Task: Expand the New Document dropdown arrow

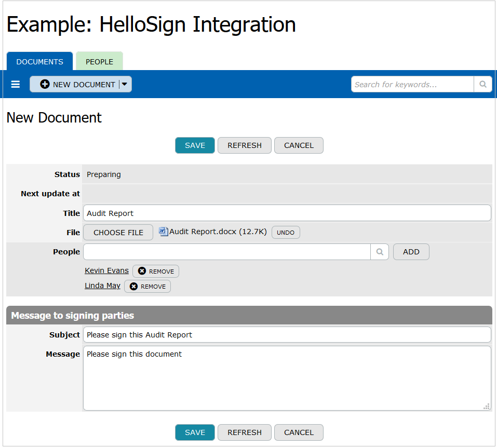Action: [x=125, y=84]
